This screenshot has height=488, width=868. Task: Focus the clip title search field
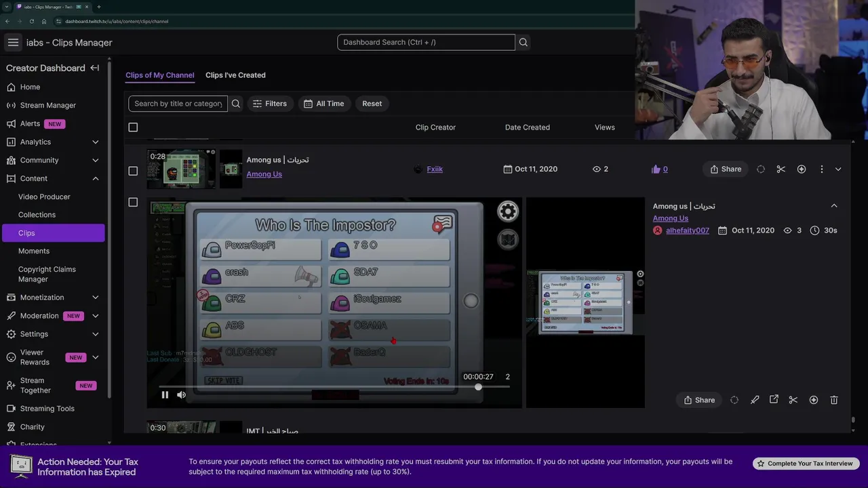tap(178, 104)
